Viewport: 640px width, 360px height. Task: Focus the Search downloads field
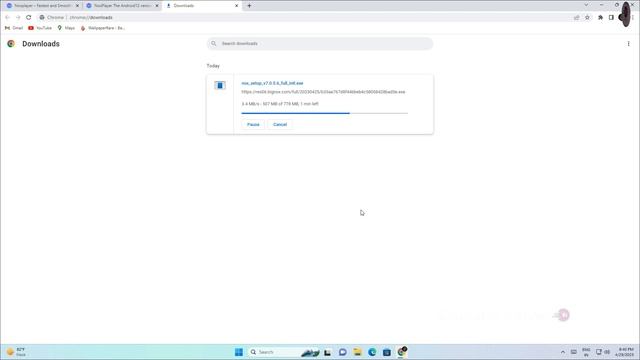320,44
